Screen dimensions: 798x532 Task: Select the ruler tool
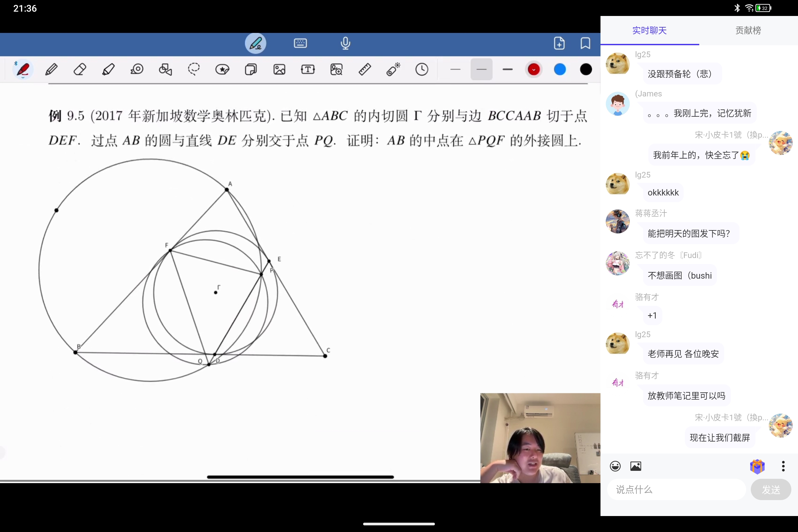click(365, 69)
